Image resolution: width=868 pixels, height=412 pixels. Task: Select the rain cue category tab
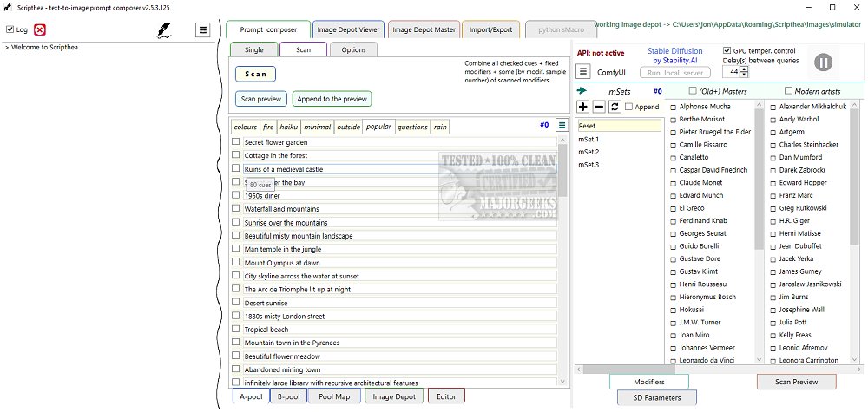[x=440, y=127]
